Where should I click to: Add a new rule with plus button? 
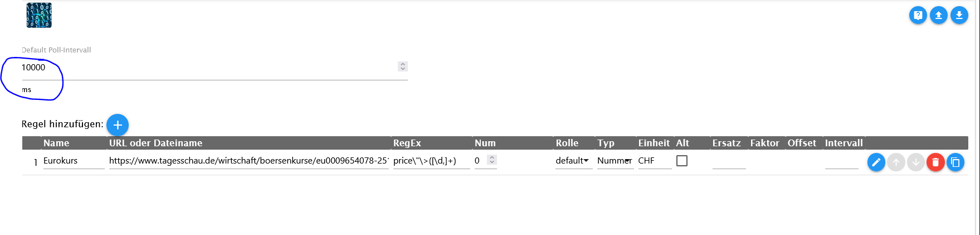pos(118,125)
